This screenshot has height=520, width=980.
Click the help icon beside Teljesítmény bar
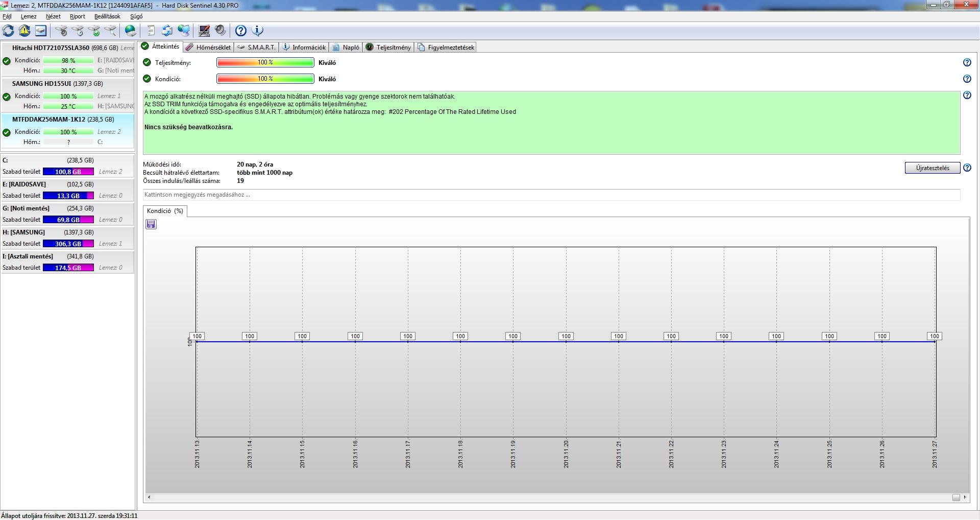point(967,62)
